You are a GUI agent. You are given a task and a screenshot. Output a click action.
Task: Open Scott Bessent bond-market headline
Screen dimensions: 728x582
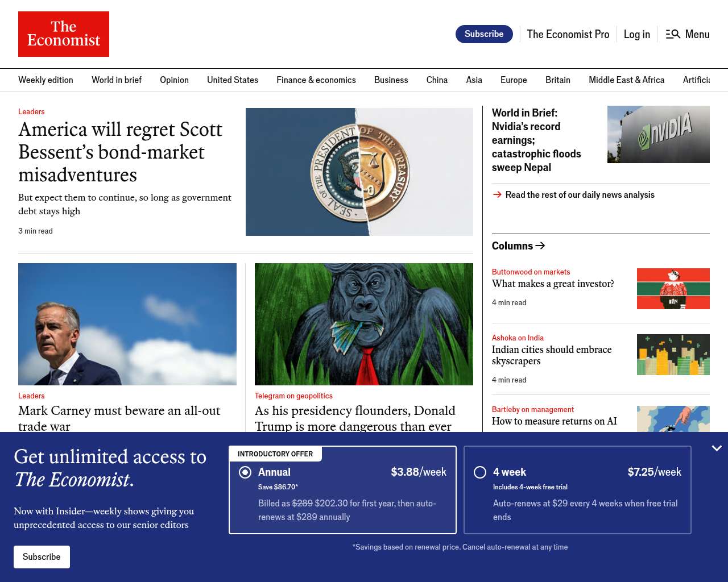coord(121,152)
